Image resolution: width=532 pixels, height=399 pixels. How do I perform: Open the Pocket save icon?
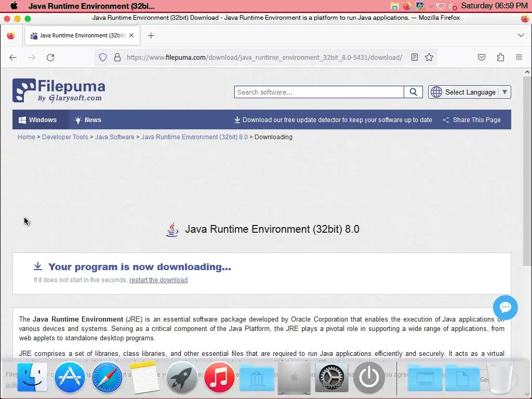pos(482,57)
